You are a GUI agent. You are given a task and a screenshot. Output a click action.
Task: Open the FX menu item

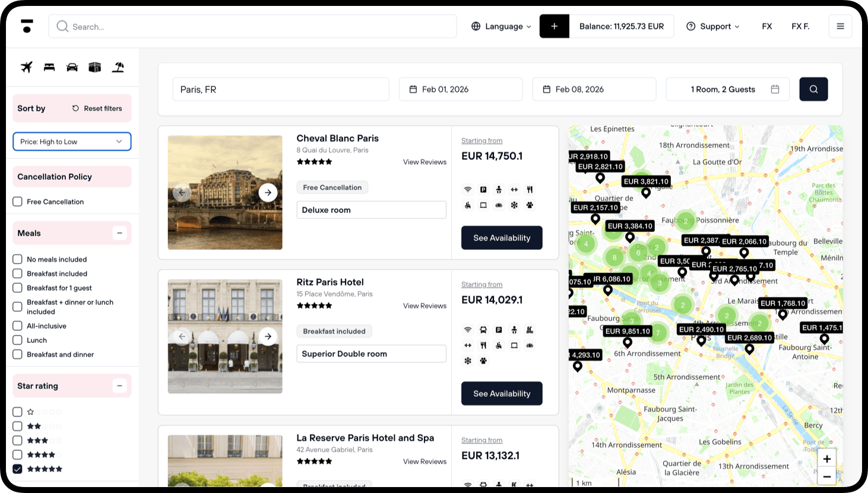tap(767, 26)
